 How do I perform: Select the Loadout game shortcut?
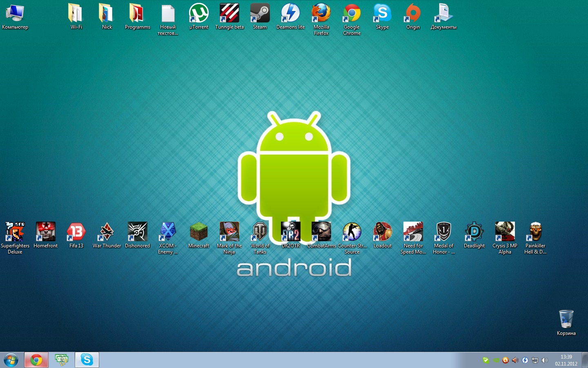click(x=383, y=236)
